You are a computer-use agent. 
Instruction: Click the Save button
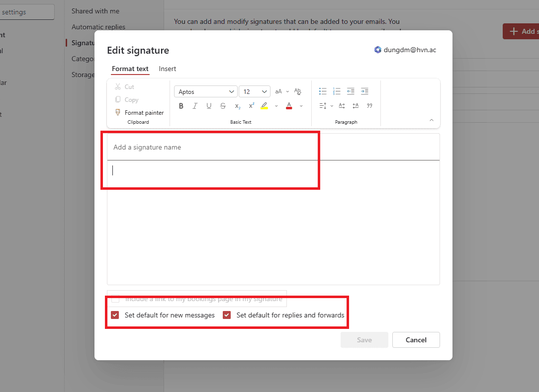tap(364, 340)
